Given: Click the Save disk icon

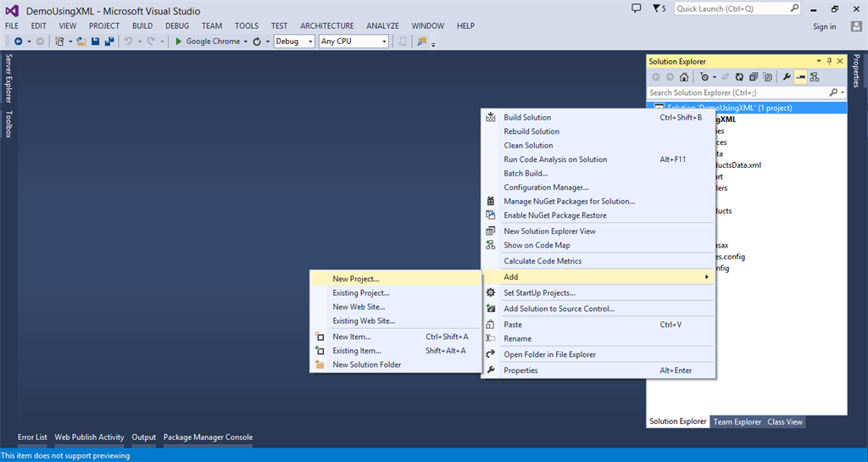Looking at the screenshot, I should click(95, 42).
